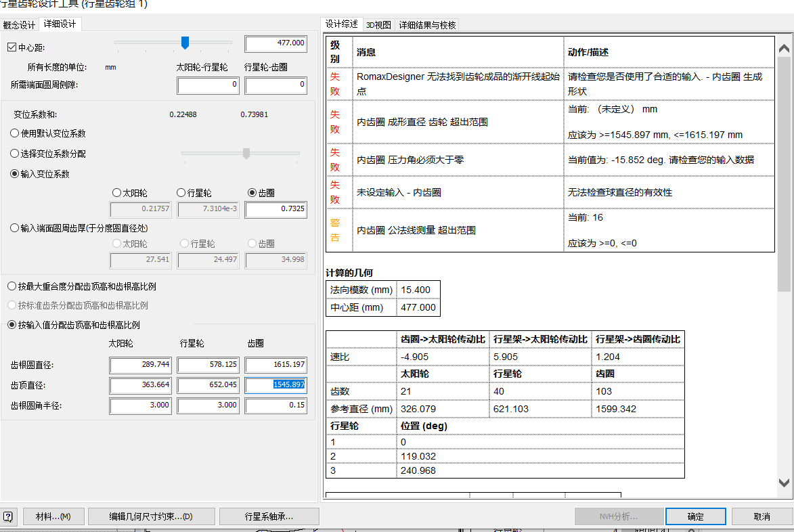
Task: Cancel with the 取消 button
Action: 762,516
